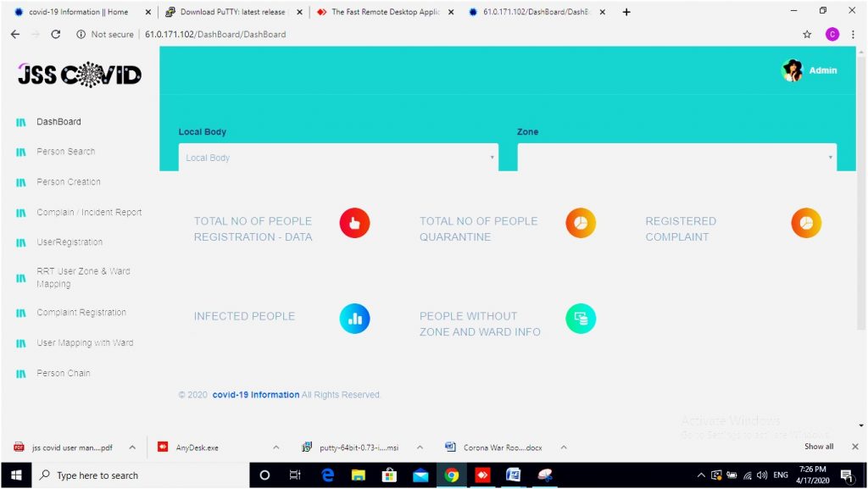Open a new browser tab
Screen dimensions: 868x489
tap(626, 12)
